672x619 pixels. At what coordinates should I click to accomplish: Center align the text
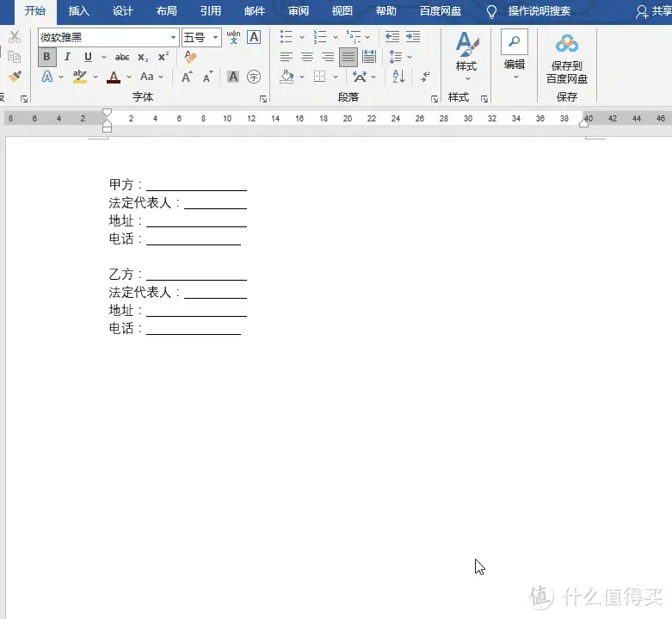click(x=307, y=57)
